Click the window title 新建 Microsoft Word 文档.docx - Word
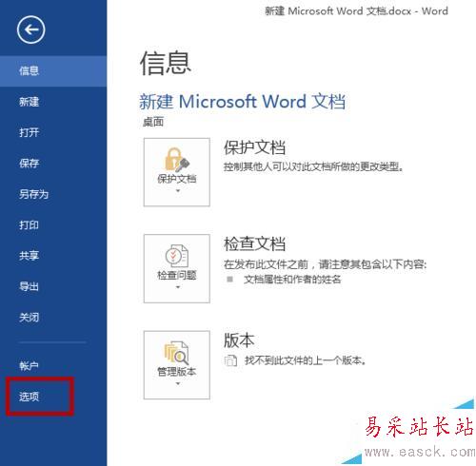476x466 pixels. pos(356,11)
